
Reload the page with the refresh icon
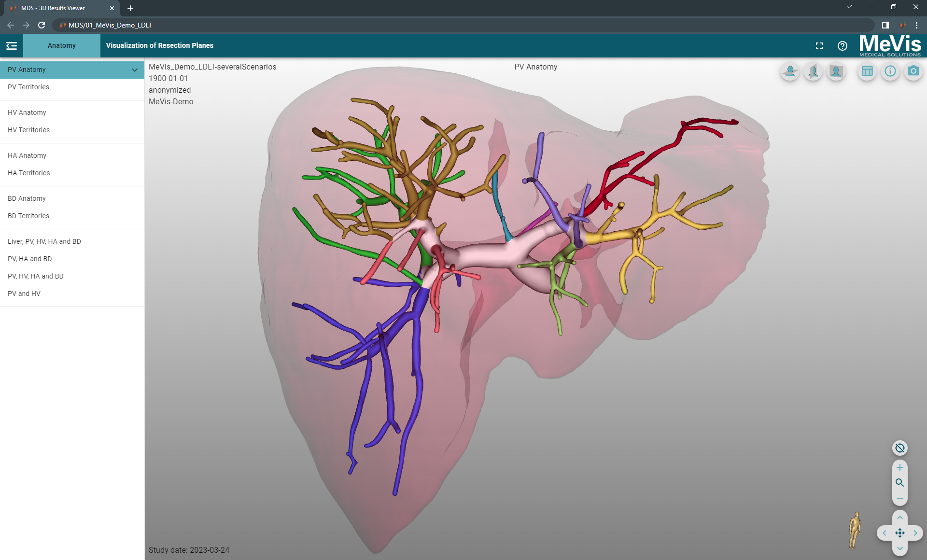coord(42,25)
